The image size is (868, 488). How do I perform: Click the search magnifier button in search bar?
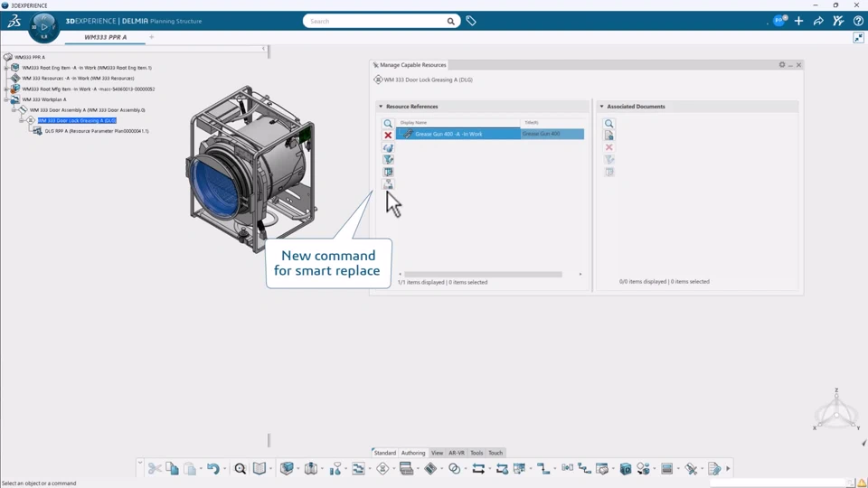(x=450, y=21)
